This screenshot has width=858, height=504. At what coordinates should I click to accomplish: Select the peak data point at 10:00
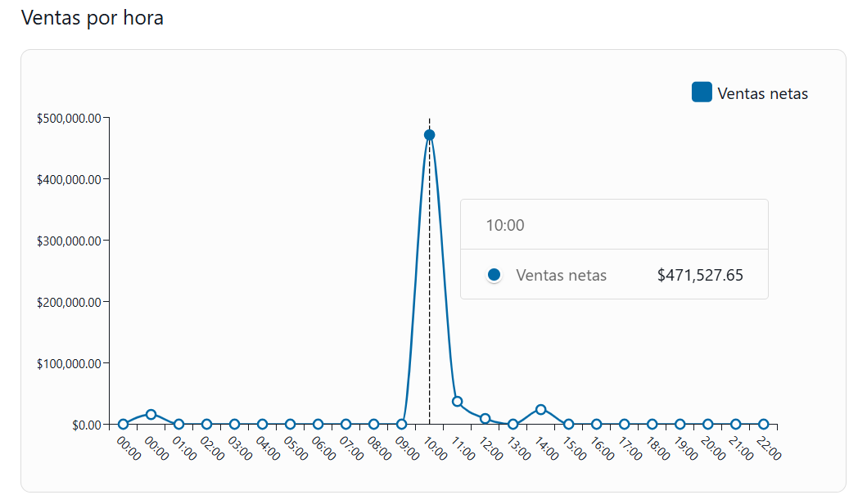coord(430,135)
